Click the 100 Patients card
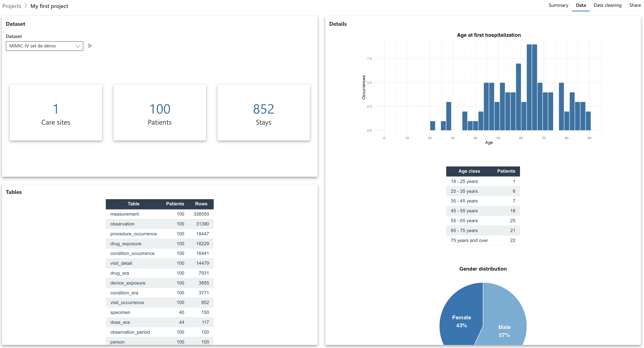This screenshot has height=348, width=644. pos(160,113)
